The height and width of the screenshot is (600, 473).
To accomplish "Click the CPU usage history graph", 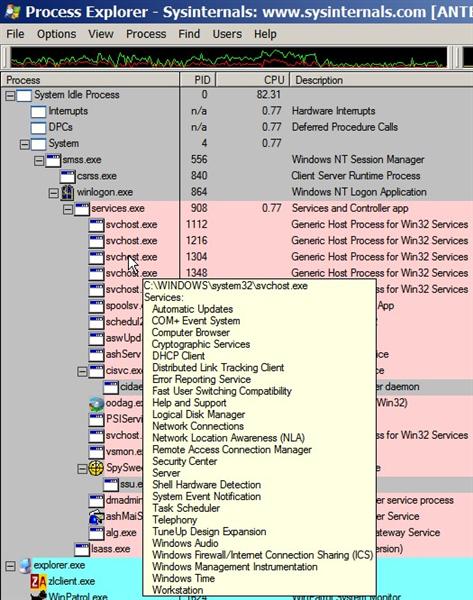I will click(x=228, y=57).
